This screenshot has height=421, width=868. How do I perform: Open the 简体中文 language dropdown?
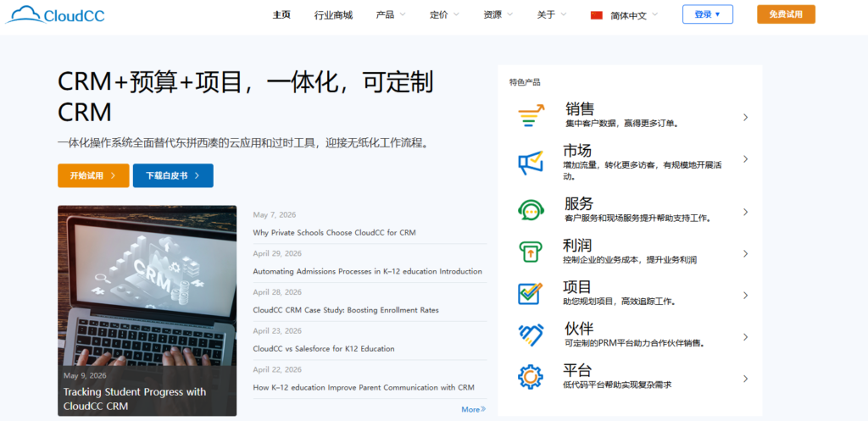click(x=634, y=15)
